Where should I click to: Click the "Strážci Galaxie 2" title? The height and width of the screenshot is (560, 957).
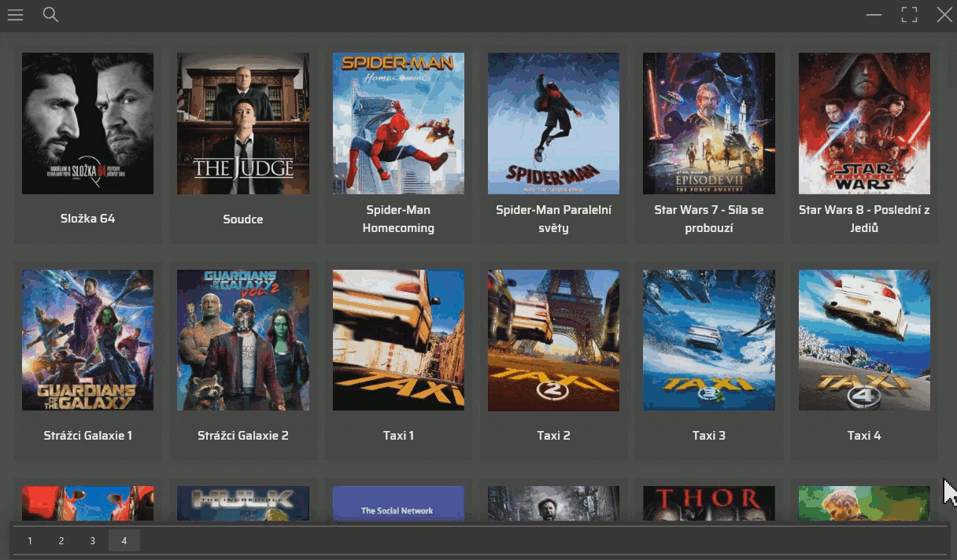point(243,435)
